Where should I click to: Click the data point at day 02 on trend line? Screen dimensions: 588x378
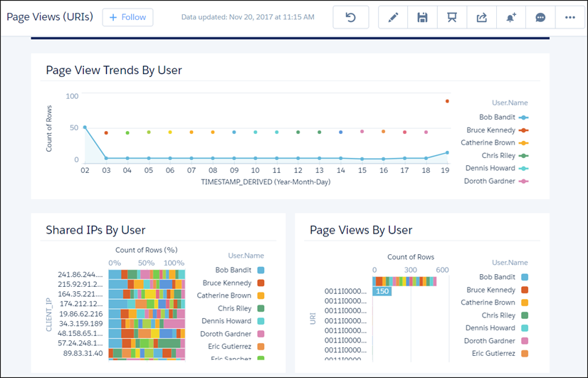click(85, 127)
